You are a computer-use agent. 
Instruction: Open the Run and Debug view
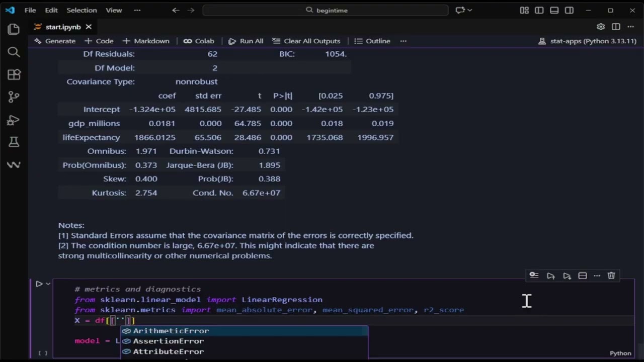(x=14, y=120)
